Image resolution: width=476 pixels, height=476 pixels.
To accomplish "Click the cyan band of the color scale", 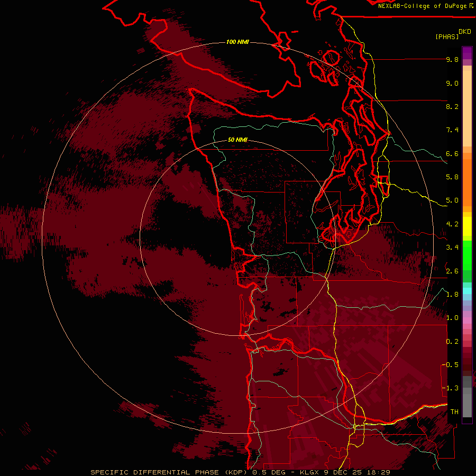I will pos(467,291).
